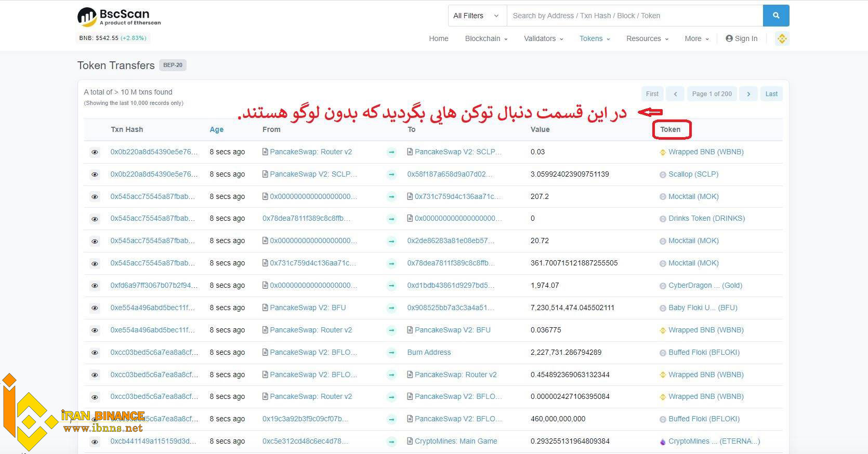The width and height of the screenshot is (868, 454).
Task: Click the CyberDragon Gold placeholder token icon
Action: (663, 286)
